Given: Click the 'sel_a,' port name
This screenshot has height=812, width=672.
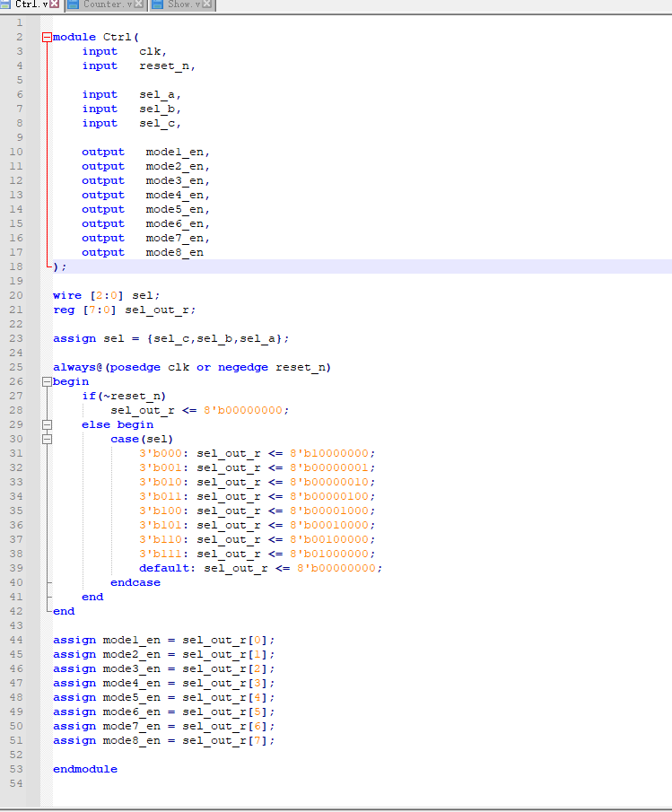Looking at the screenshot, I should tap(160, 95).
